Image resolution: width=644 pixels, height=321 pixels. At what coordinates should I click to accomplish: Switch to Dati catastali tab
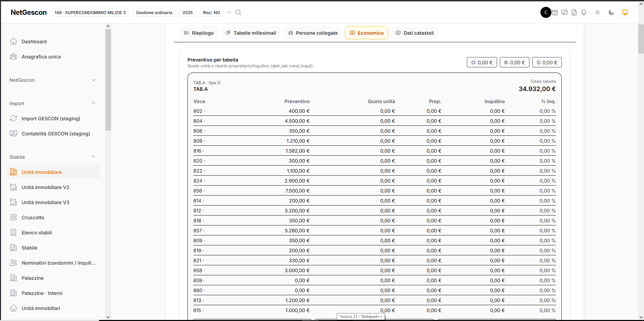pyautogui.click(x=415, y=33)
